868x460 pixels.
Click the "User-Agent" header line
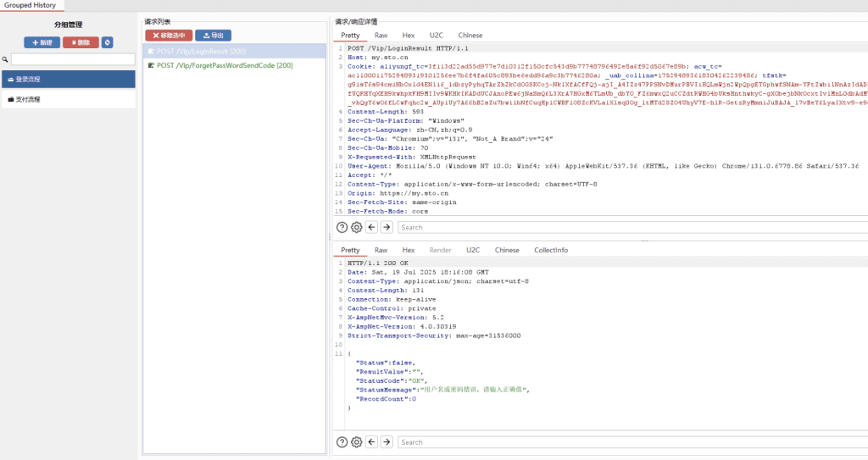603,166
